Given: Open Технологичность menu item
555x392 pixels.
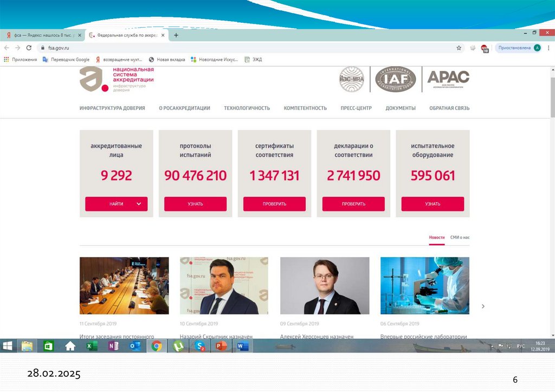Looking at the screenshot, I should click(247, 108).
